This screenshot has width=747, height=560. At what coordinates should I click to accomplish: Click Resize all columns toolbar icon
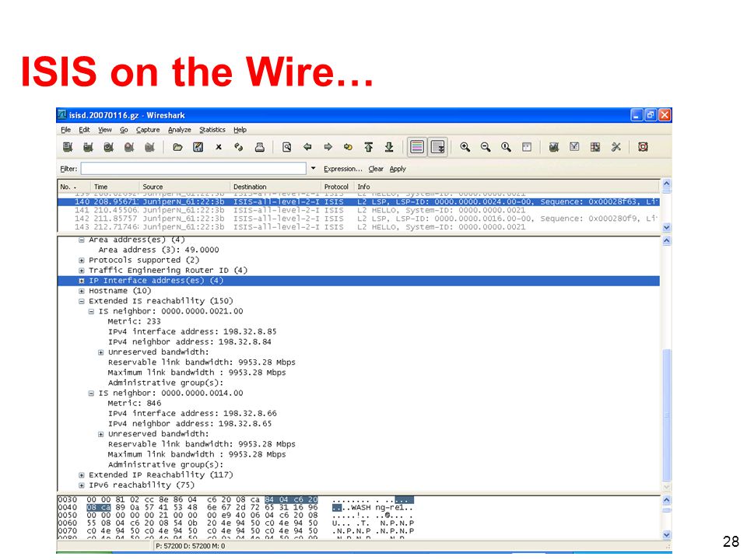point(527,147)
